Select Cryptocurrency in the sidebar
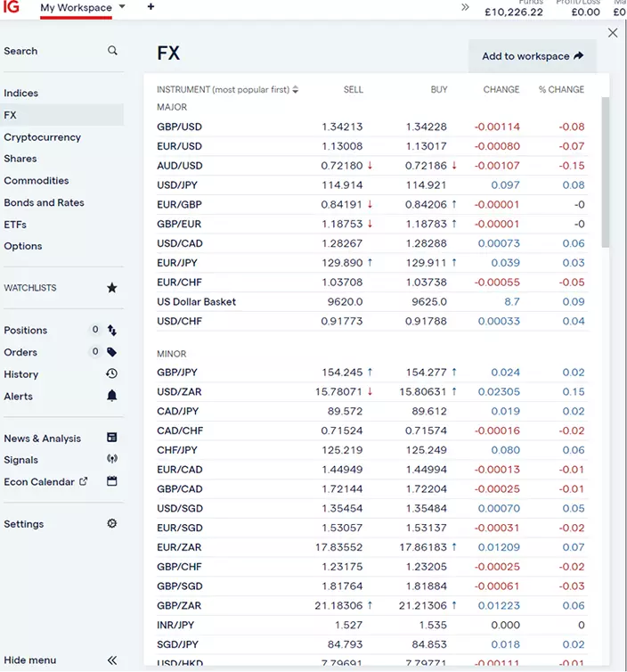Screen dimensions: 627x672 [x=42, y=137]
